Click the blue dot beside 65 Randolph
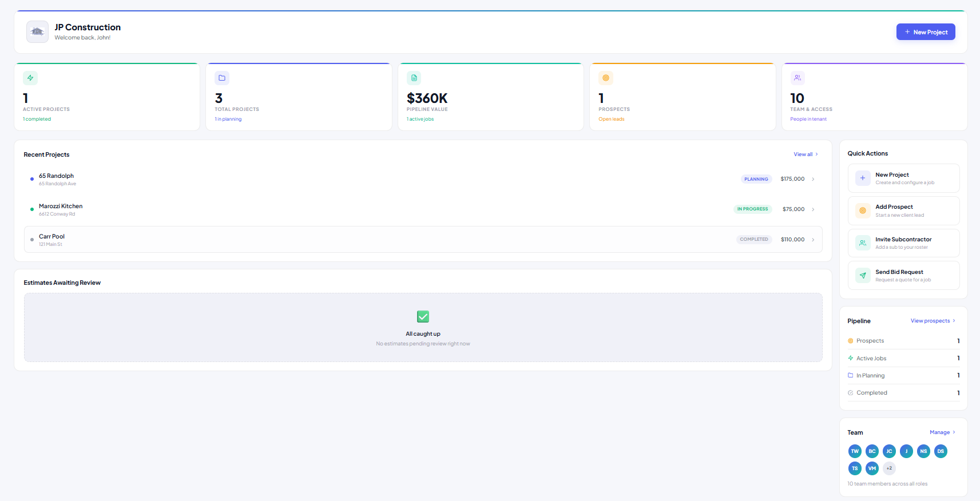This screenshot has height=501, width=980. (32, 179)
